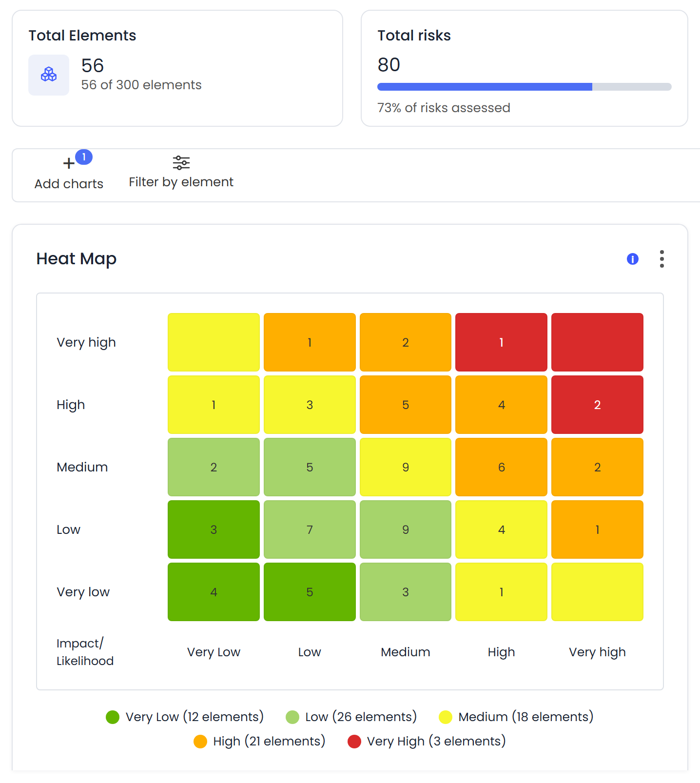Toggle the Very Low (12 elements) legend label
Image resolution: width=700 pixels, height=783 pixels.
pyautogui.click(x=194, y=717)
